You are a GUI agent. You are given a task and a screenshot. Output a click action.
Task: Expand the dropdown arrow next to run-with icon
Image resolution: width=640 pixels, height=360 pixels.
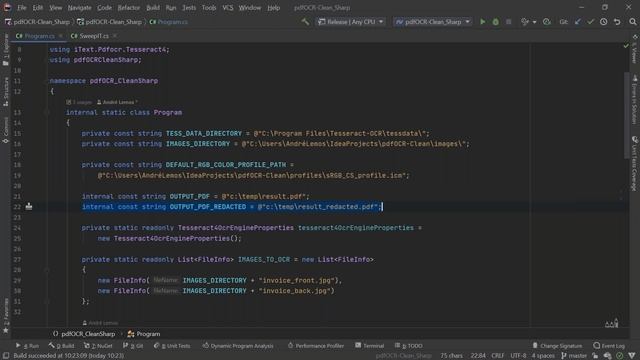tap(534, 22)
